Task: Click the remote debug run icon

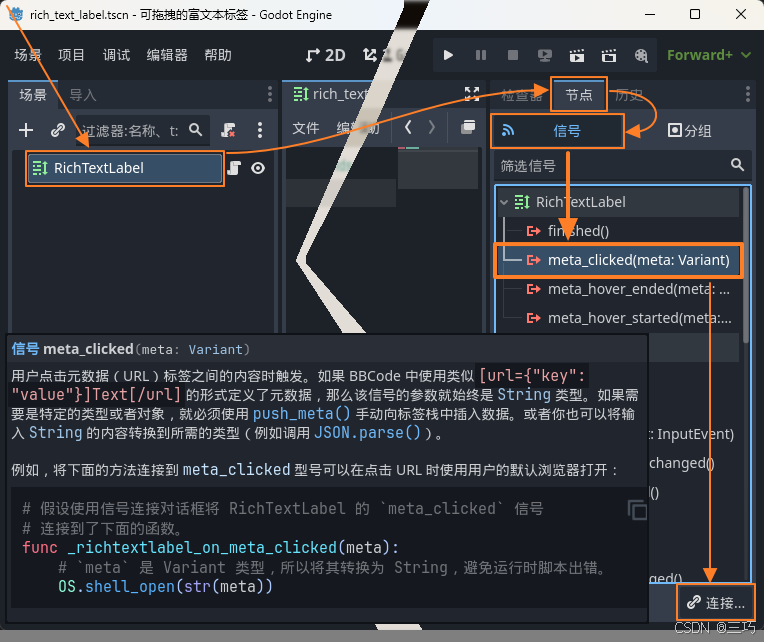Action: 545,55
